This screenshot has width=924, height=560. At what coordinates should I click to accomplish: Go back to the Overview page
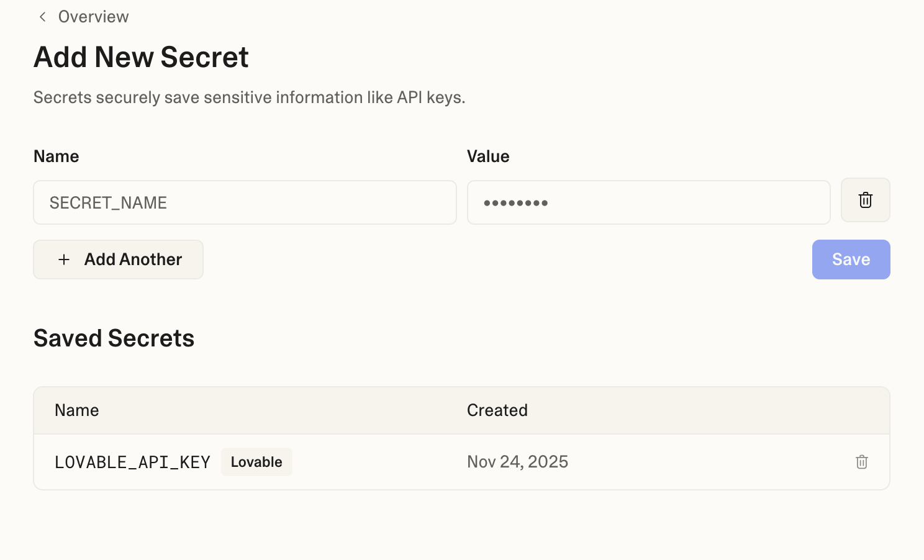point(93,17)
